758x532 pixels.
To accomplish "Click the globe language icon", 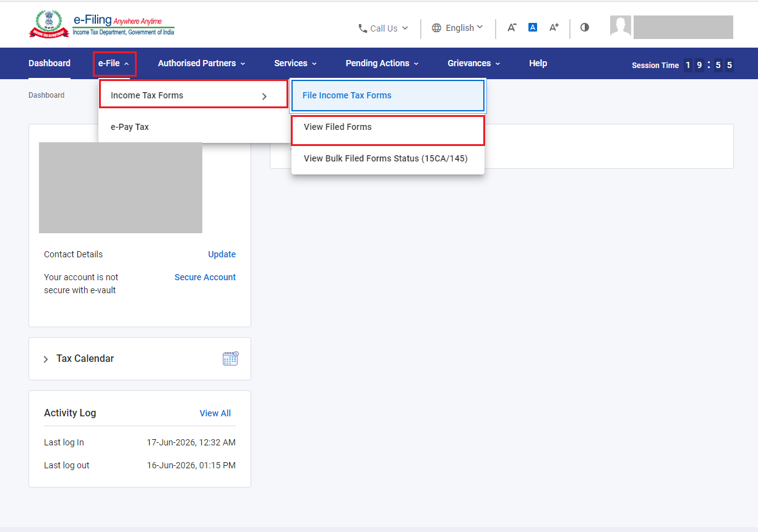I will 437,28.
